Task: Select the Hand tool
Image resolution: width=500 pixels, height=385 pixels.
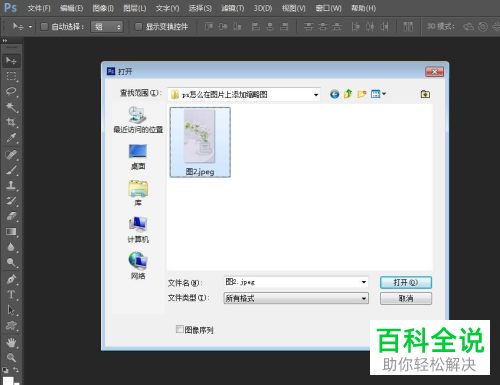Action: point(11,342)
